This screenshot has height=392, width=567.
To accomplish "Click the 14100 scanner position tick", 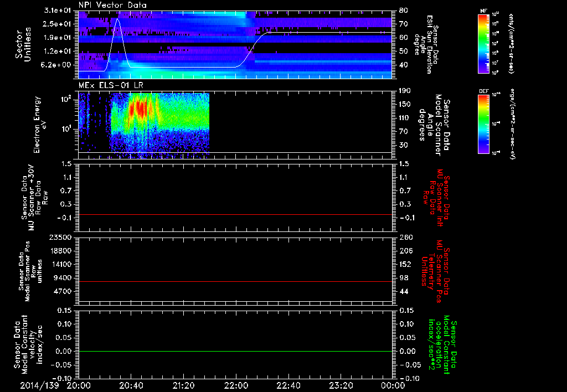I will click(60, 264).
